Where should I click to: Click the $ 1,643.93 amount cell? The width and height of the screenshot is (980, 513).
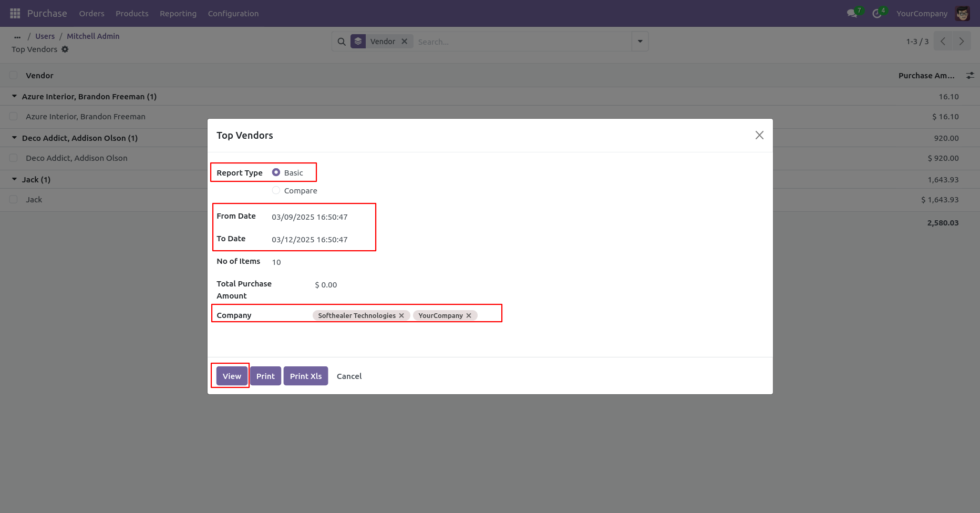(x=940, y=200)
